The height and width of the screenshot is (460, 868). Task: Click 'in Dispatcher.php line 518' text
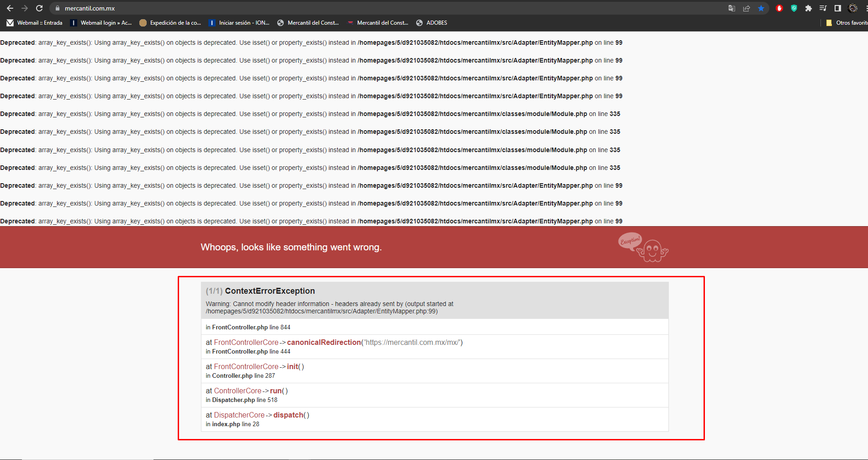(242, 400)
